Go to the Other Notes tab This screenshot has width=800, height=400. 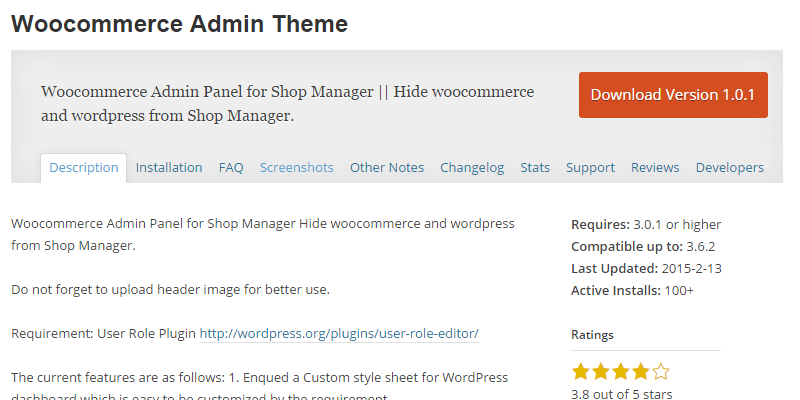click(387, 168)
